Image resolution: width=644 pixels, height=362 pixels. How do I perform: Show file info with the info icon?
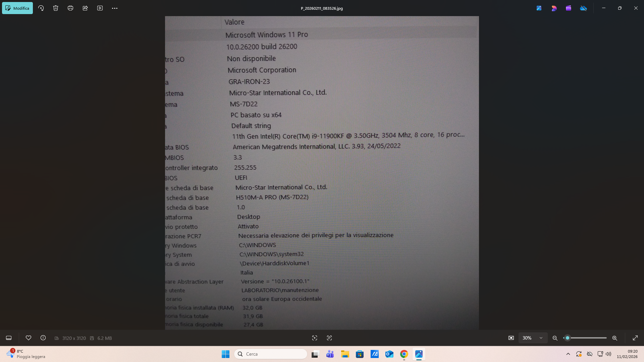click(43, 338)
